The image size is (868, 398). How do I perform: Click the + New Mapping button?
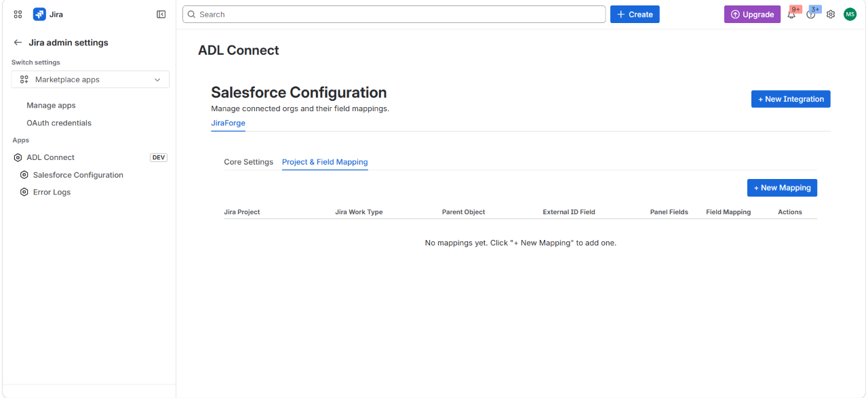click(783, 188)
